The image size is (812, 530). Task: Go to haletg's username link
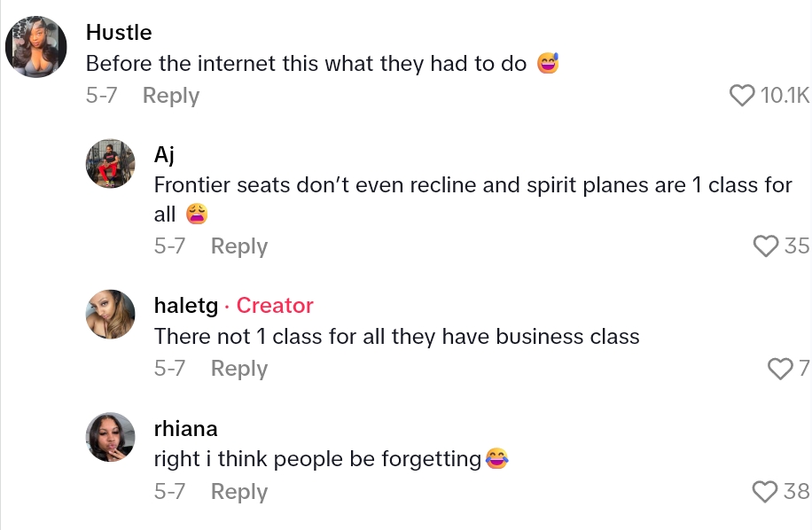click(x=186, y=306)
